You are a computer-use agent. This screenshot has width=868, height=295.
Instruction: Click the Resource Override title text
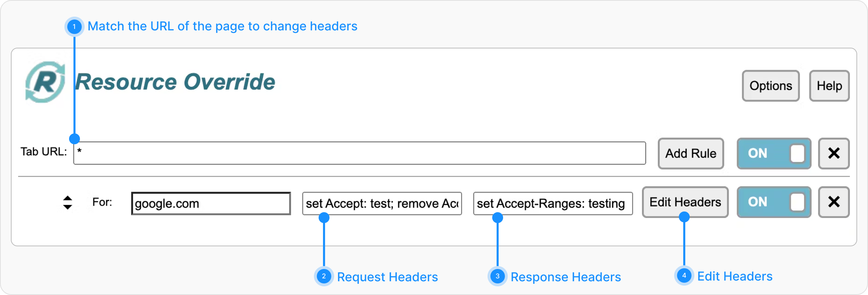coord(175,82)
